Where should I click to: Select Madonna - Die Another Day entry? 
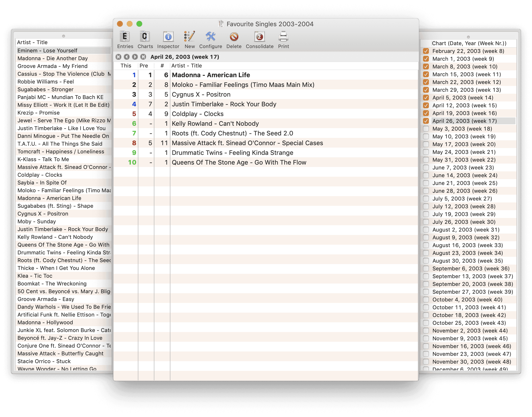click(x=52, y=58)
